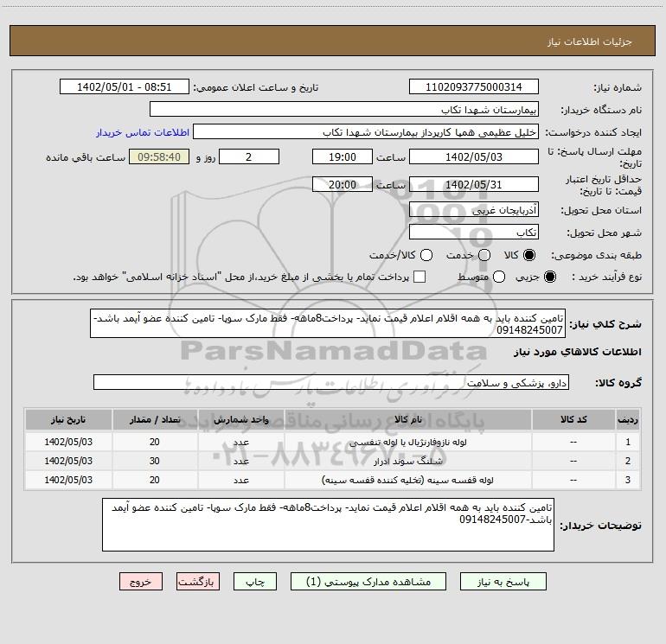Open buyer contact info link
This screenshot has height=644, width=666.
pos(143,132)
